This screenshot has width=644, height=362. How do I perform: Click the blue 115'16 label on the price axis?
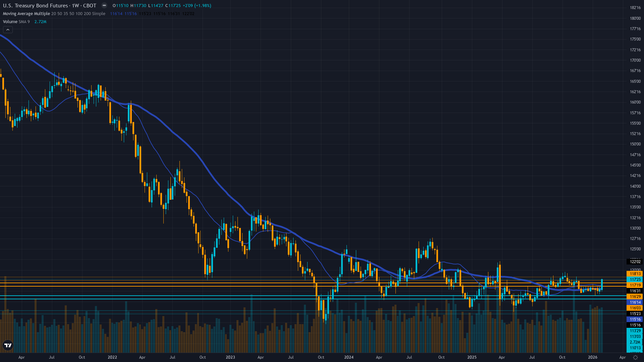635,319
